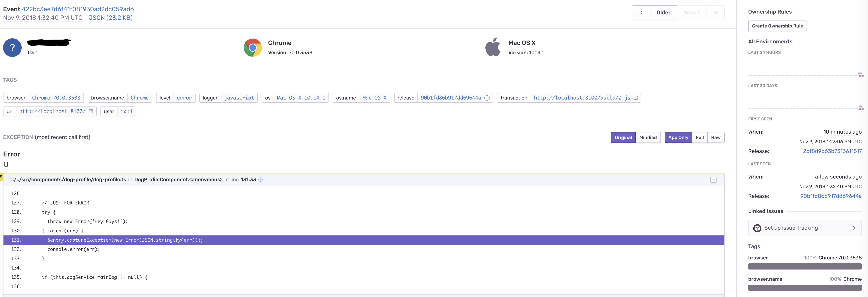The width and height of the screenshot is (868, 297).
Task: Click the question mark user avatar
Action: pyautogui.click(x=12, y=48)
